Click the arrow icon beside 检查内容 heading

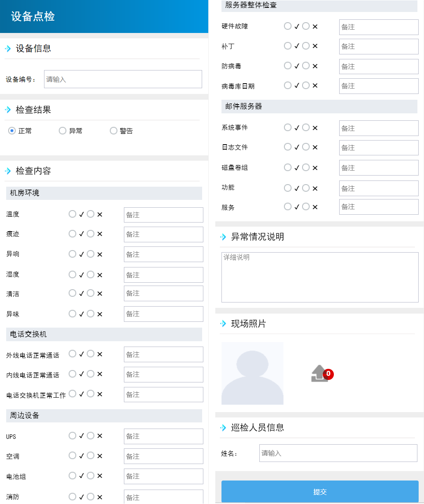tap(8, 171)
